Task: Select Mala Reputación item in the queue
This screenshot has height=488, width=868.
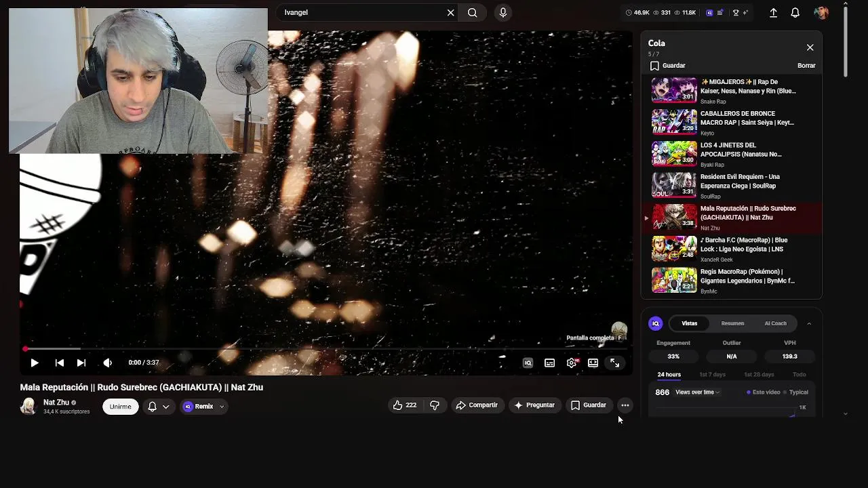Action: 732,218
